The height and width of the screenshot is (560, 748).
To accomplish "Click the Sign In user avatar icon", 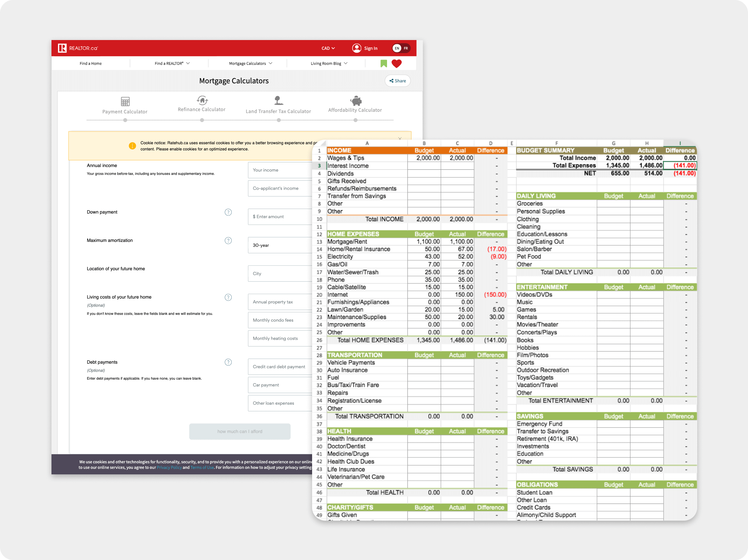I will [x=356, y=48].
